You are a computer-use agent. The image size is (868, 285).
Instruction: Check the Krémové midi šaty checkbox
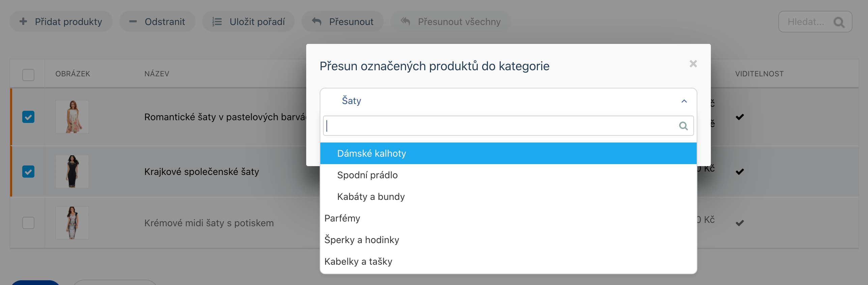[28, 223]
